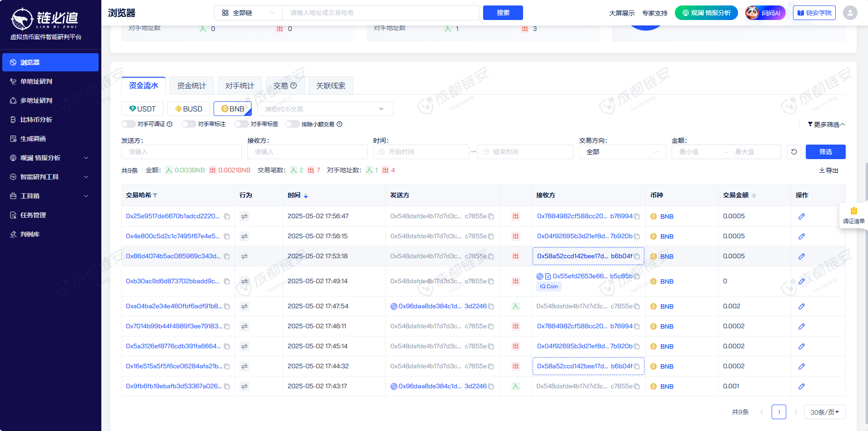This screenshot has width=868, height=431.
Task: Click filter icon on 交易哈希 column
Action: pos(155,195)
